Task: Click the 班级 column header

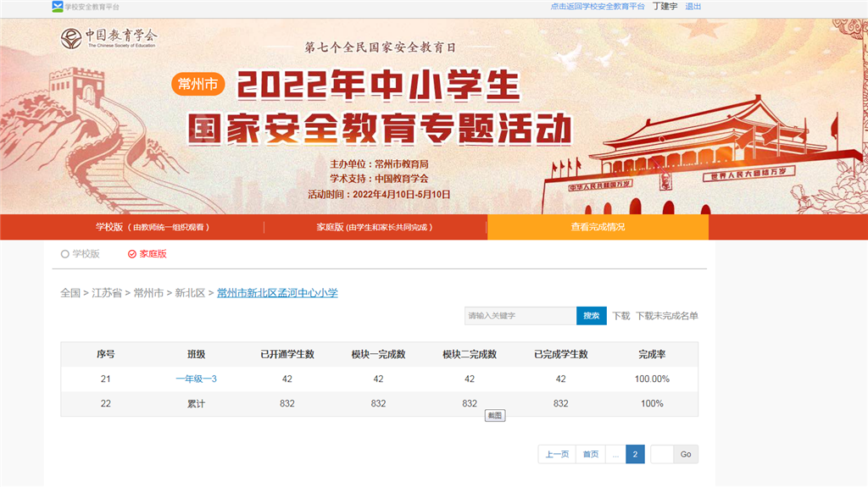Action: (196, 354)
